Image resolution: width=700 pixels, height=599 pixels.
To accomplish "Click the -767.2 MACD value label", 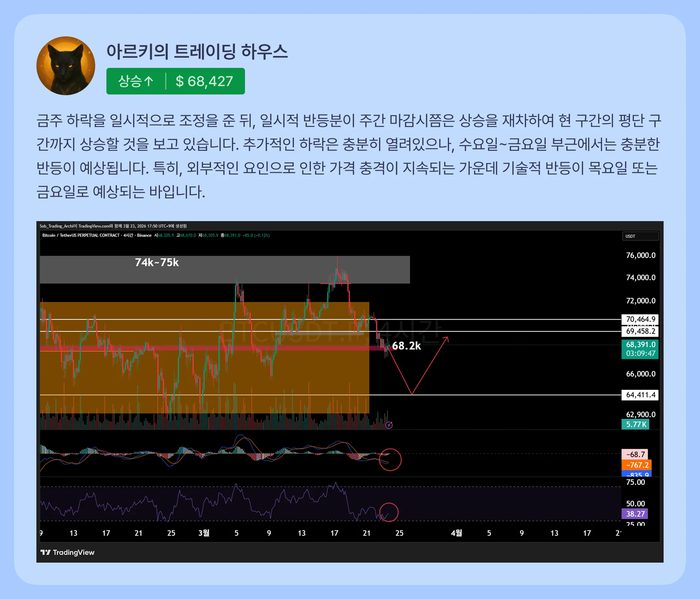I will tap(637, 465).
